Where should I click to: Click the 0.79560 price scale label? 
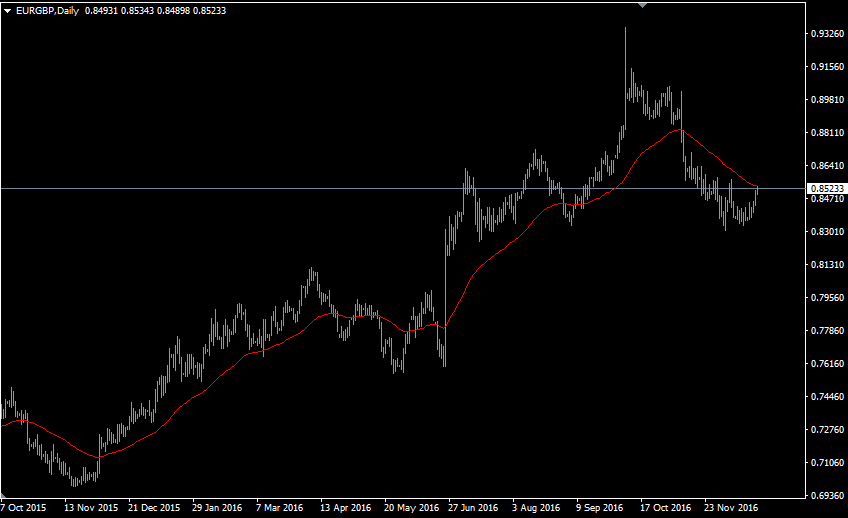click(827, 297)
